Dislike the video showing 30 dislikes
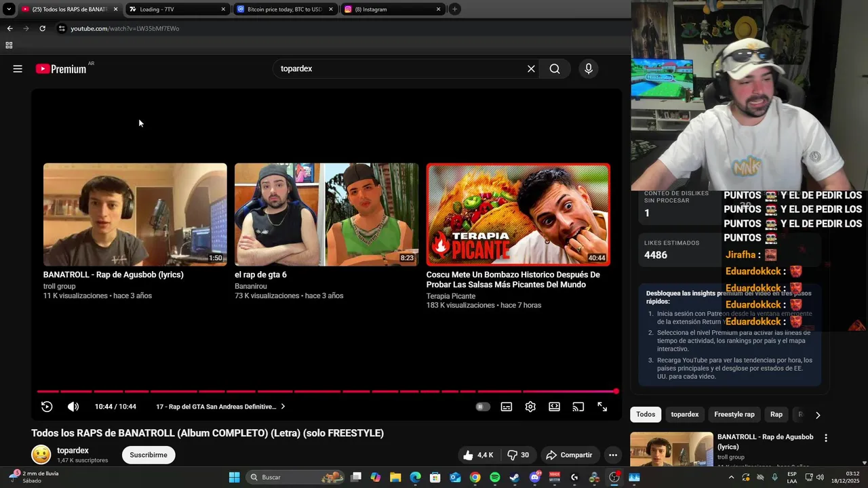The height and width of the screenshot is (488, 868). pos(519,455)
